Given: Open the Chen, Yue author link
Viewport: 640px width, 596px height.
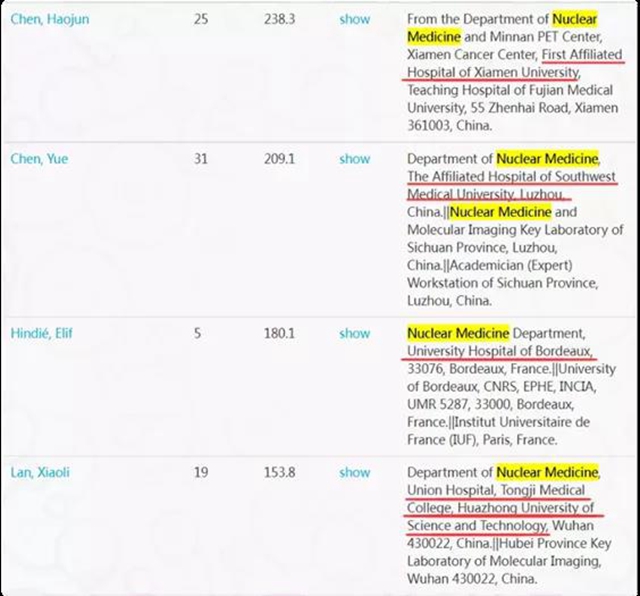Looking at the screenshot, I should point(39,159).
